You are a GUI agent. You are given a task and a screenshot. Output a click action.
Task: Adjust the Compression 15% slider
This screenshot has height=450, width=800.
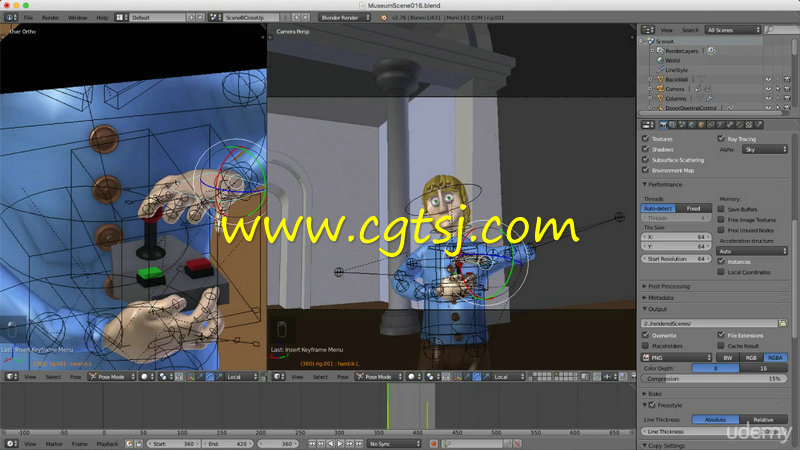coord(714,379)
